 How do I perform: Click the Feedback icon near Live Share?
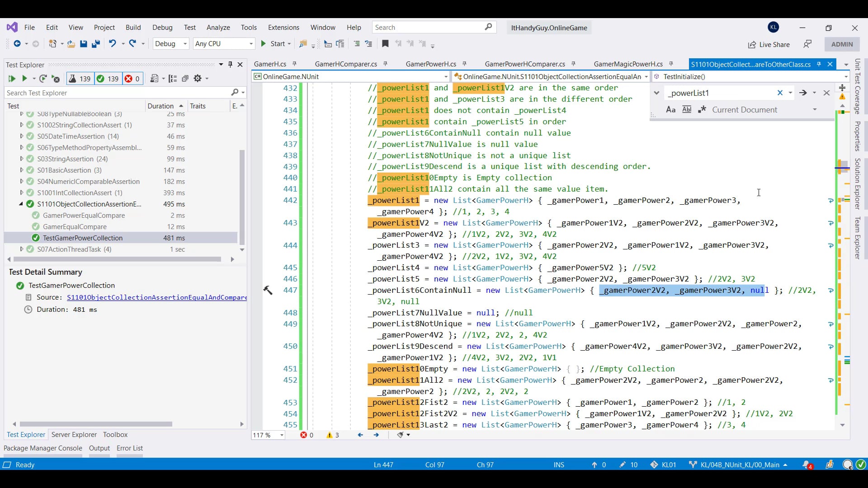[x=807, y=44]
